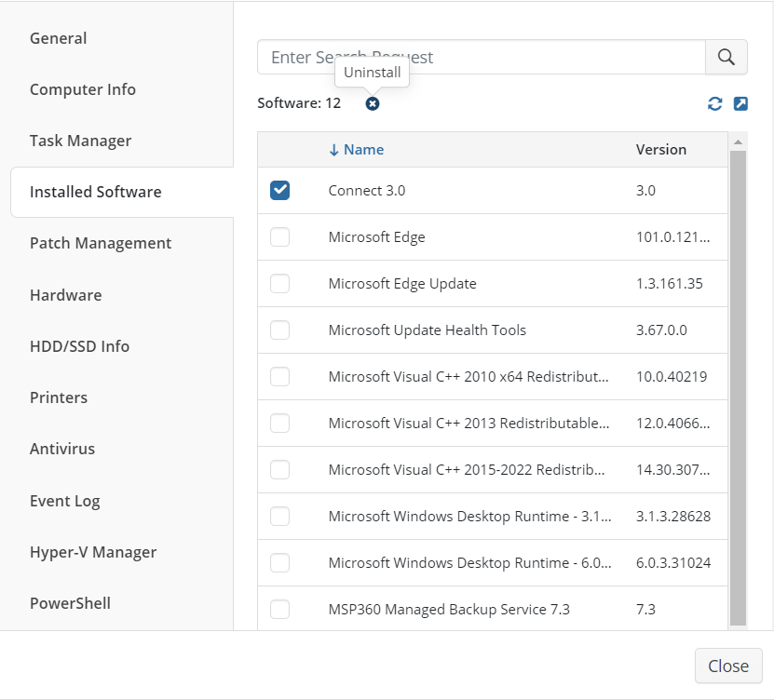Click the magnifier search button

tap(726, 57)
